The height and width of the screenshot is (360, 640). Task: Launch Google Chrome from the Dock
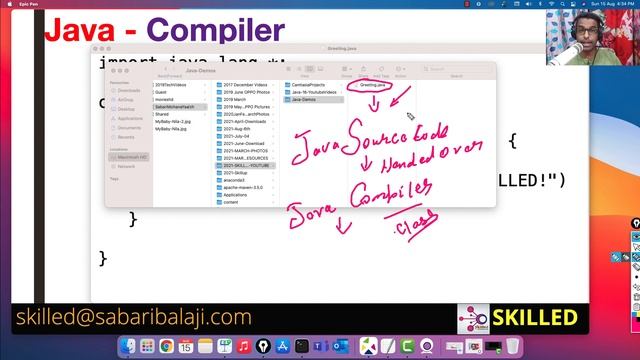(x=166, y=346)
